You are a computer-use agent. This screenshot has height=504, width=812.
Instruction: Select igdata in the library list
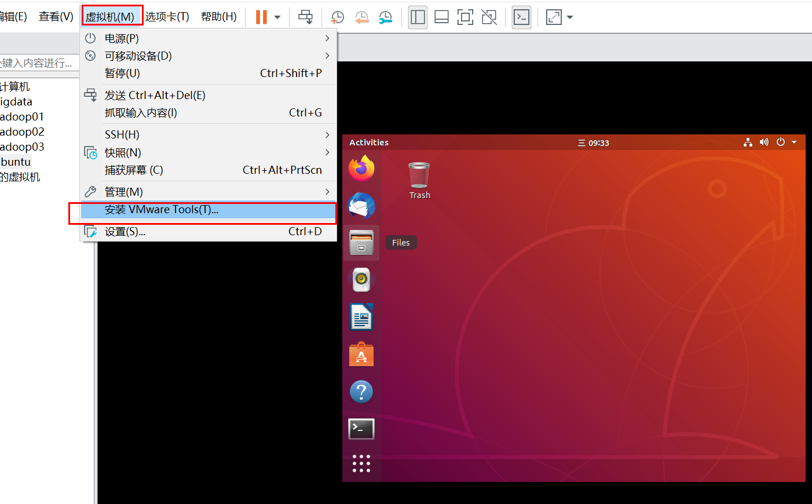coord(16,102)
